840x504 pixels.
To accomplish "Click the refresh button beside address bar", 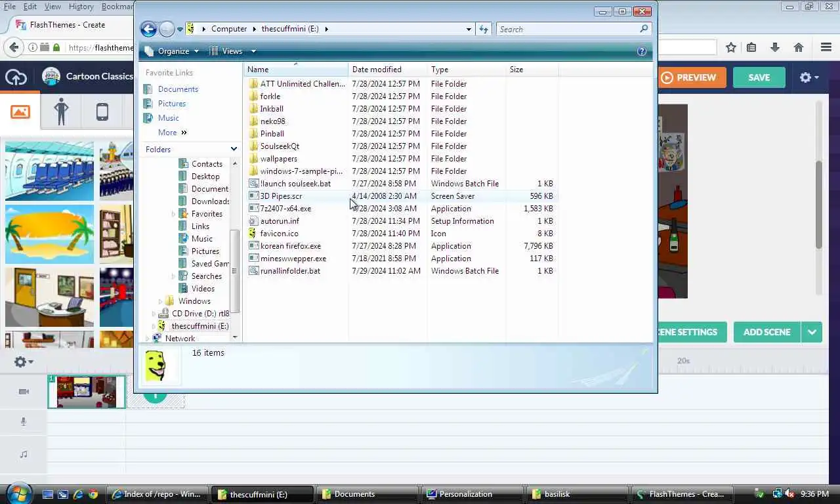I will click(484, 29).
